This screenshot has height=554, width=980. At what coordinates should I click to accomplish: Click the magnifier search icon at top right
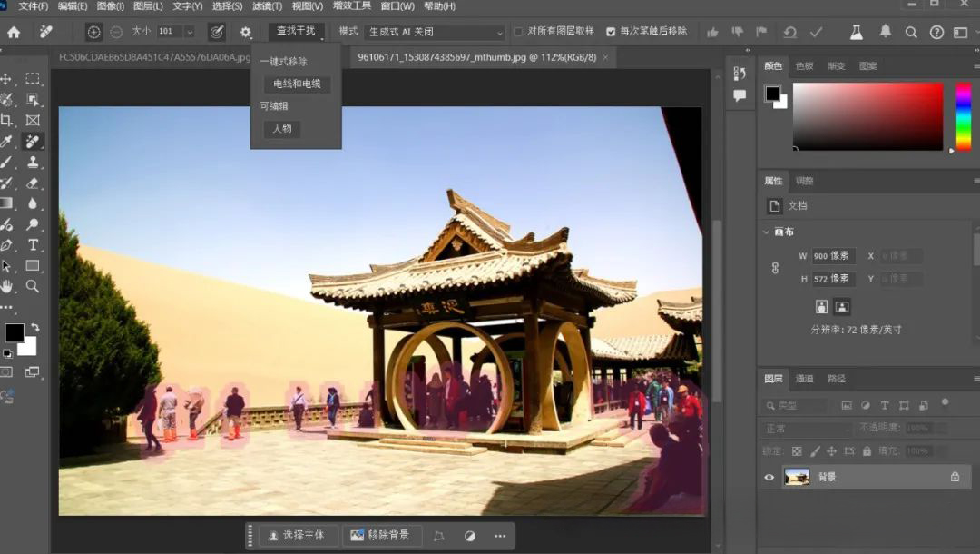coord(911,33)
